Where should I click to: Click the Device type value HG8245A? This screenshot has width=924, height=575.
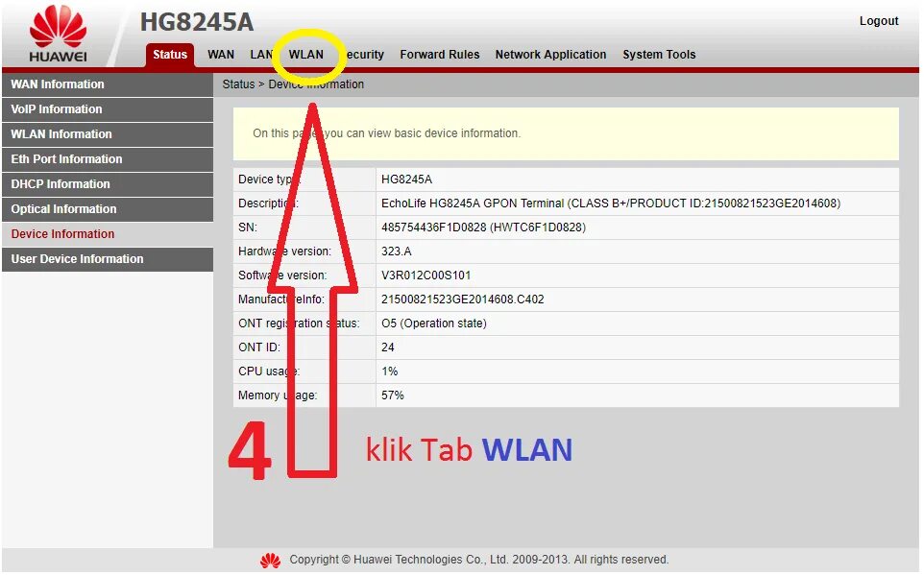[x=406, y=180]
